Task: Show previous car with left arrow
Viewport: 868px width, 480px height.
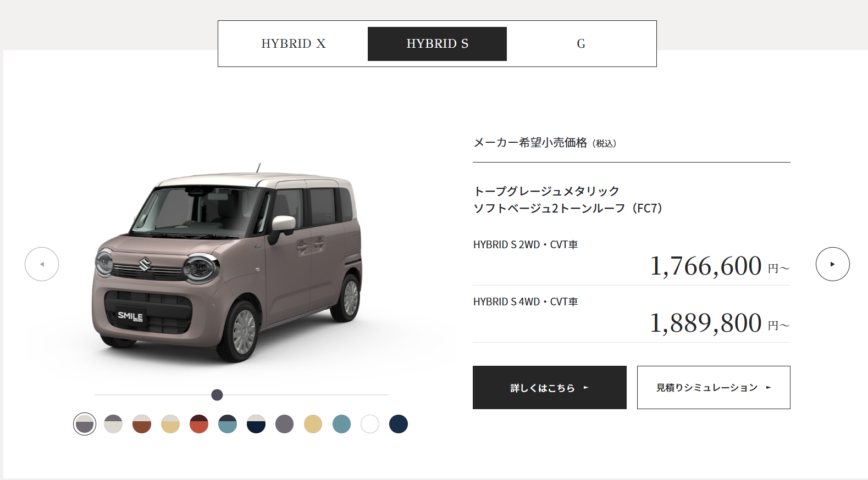Action: click(42, 264)
